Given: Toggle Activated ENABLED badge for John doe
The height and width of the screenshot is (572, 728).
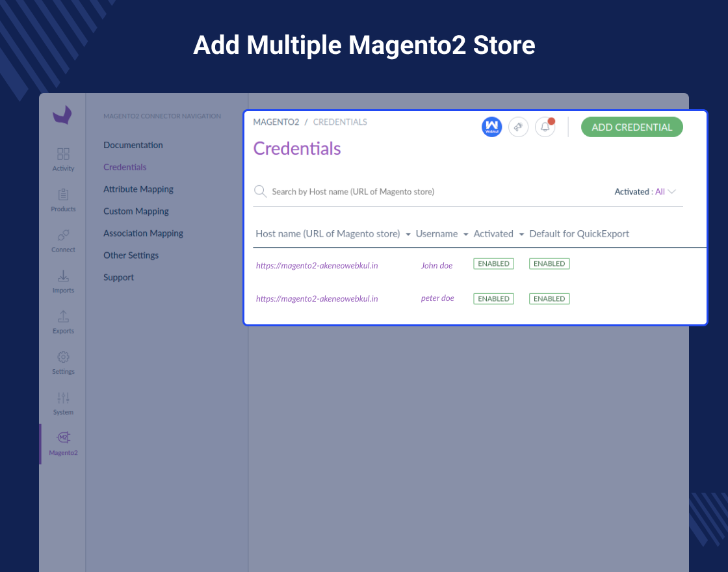Looking at the screenshot, I should coord(493,264).
